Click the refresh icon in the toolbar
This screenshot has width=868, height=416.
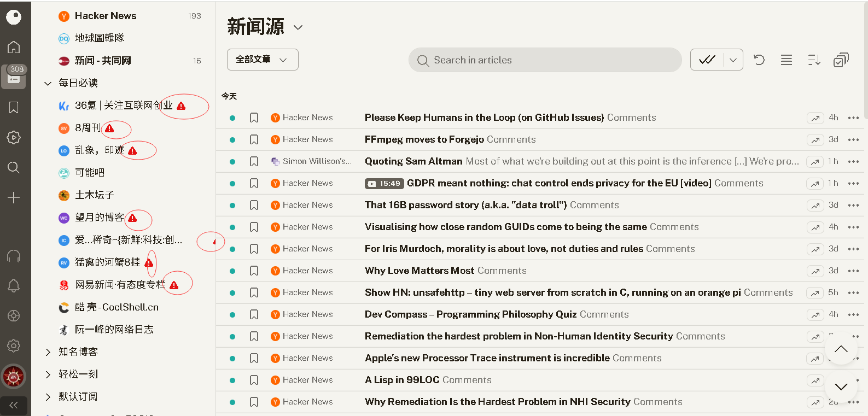(x=759, y=60)
